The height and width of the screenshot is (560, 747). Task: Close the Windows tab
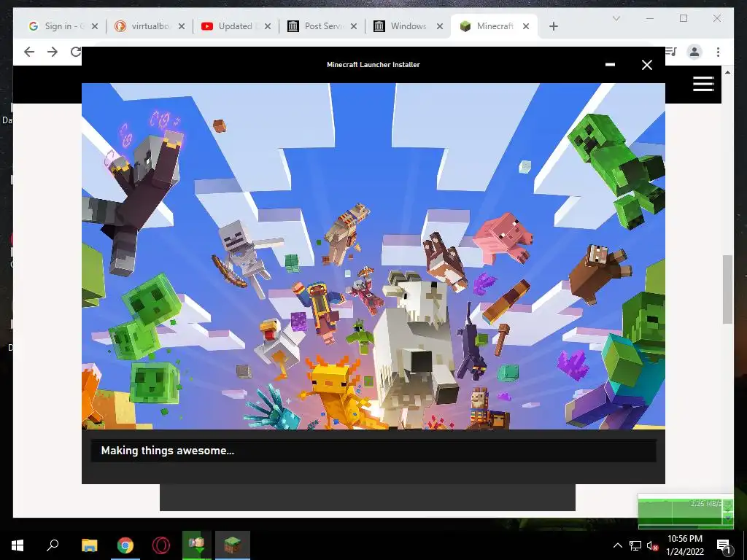[440, 26]
